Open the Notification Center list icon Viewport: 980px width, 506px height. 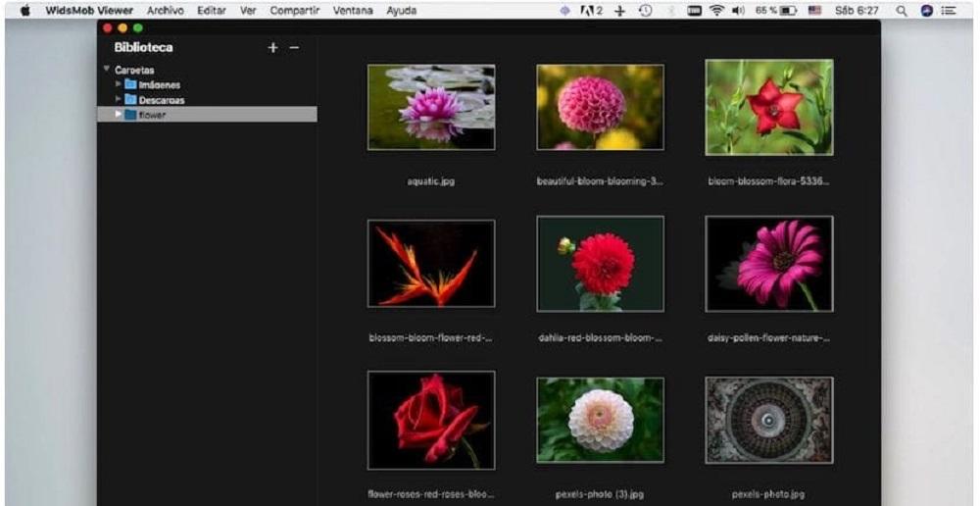949,11
